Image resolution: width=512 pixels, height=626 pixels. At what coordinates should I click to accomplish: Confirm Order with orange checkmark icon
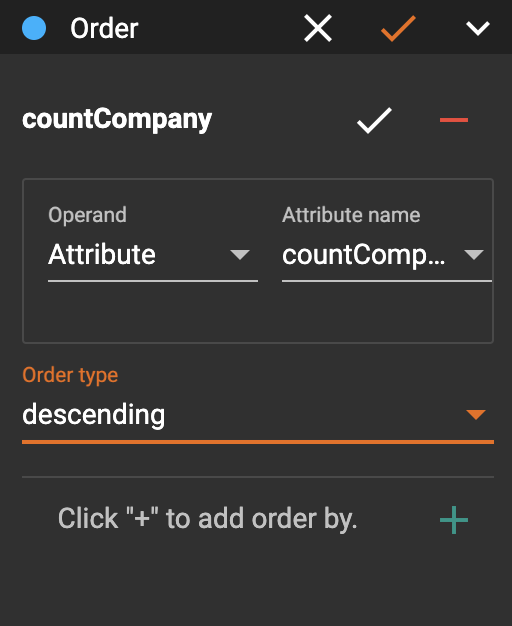(x=398, y=28)
